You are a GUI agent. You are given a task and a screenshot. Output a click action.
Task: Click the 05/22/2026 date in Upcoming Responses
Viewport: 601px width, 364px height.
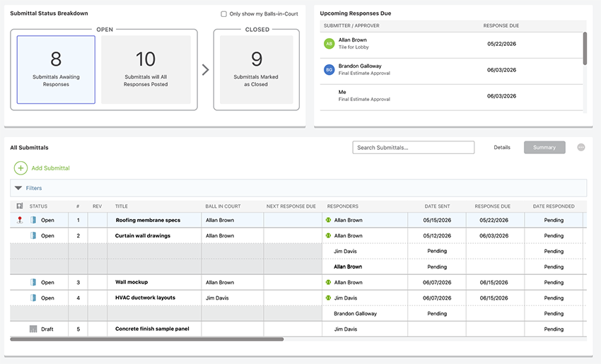[501, 44]
